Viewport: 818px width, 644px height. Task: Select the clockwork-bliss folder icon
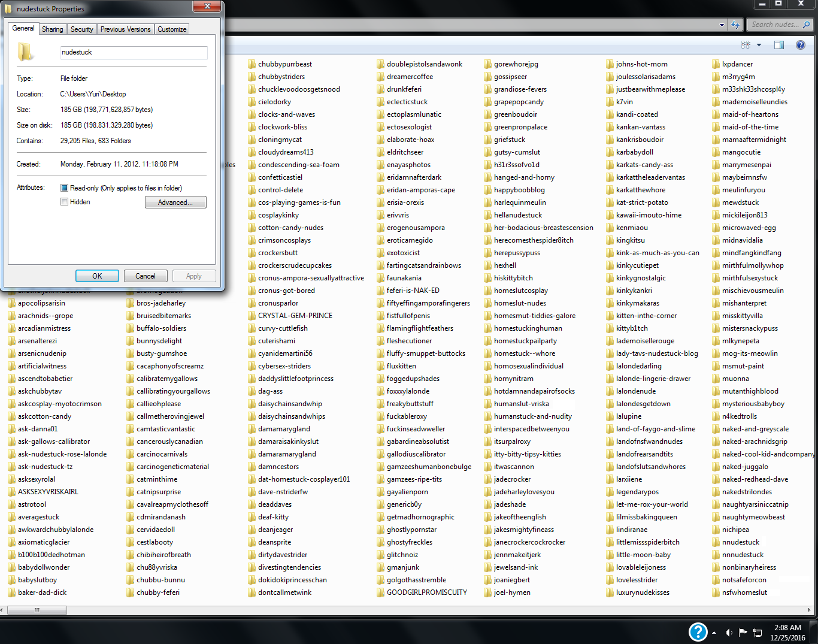tap(252, 127)
